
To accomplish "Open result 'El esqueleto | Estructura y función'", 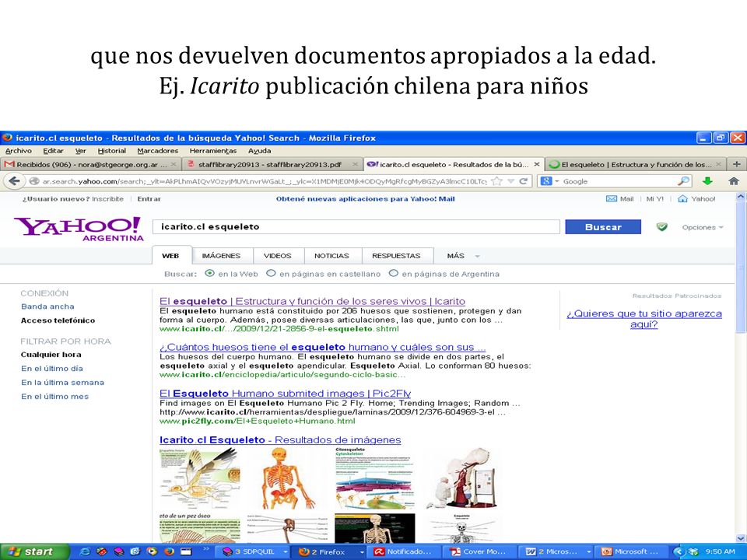I will pyautogui.click(x=313, y=301).
